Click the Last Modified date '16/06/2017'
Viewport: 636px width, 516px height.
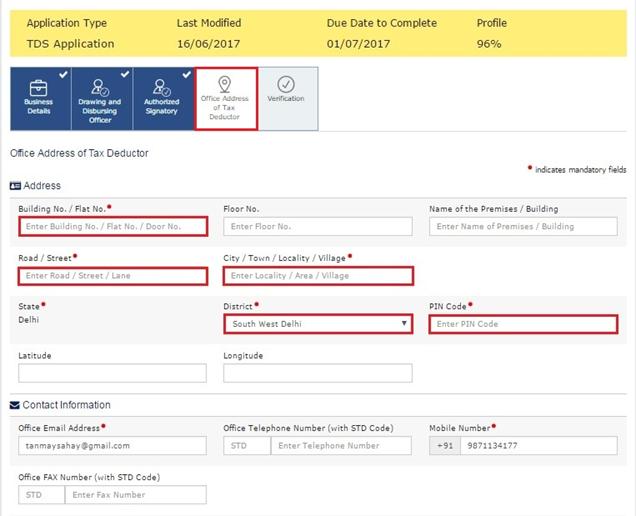click(x=208, y=43)
